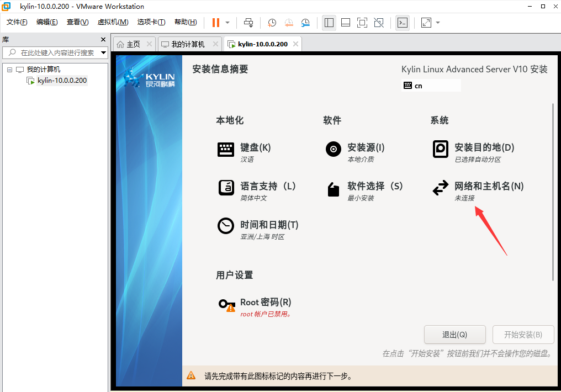Image resolution: width=561 pixels, height=392 pixels.
Task: Open 软件选择(S) package icon
Action: click(x=333, y=189)
